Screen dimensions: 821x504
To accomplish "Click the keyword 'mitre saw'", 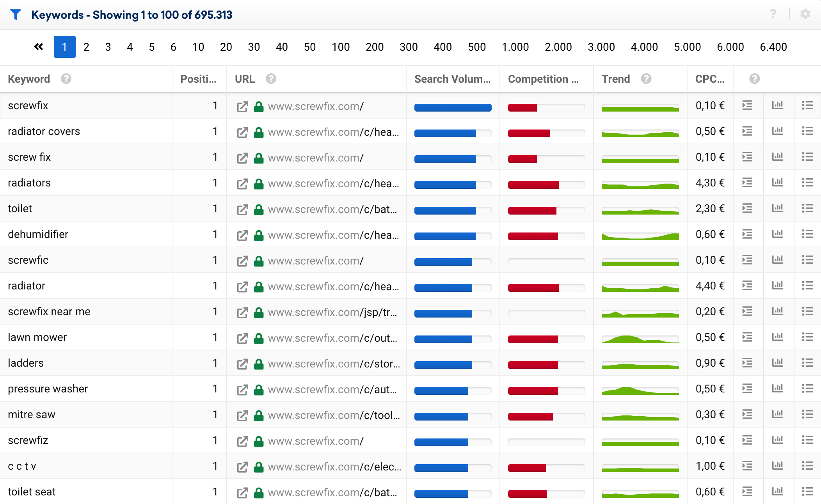I will point(32,414).
